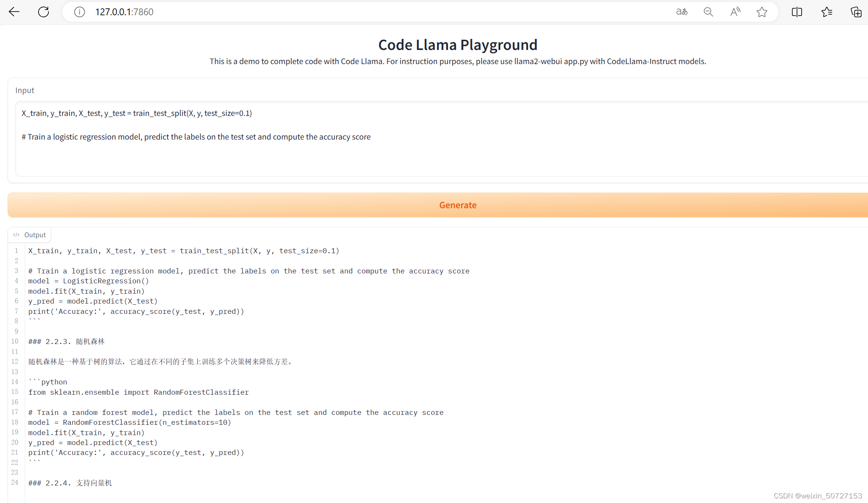Go back with the browser back arrow
Screen dimensions: 868x503
(x=14, y=12)
